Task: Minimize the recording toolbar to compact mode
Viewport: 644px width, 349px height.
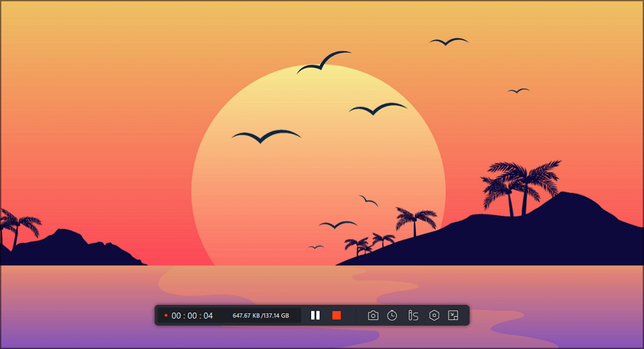Action: coord(453,315)
